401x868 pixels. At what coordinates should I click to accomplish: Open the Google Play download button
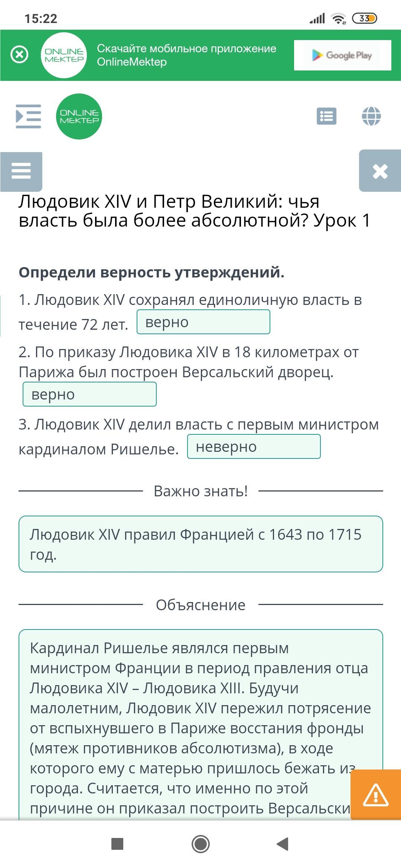tap(342, 55)
